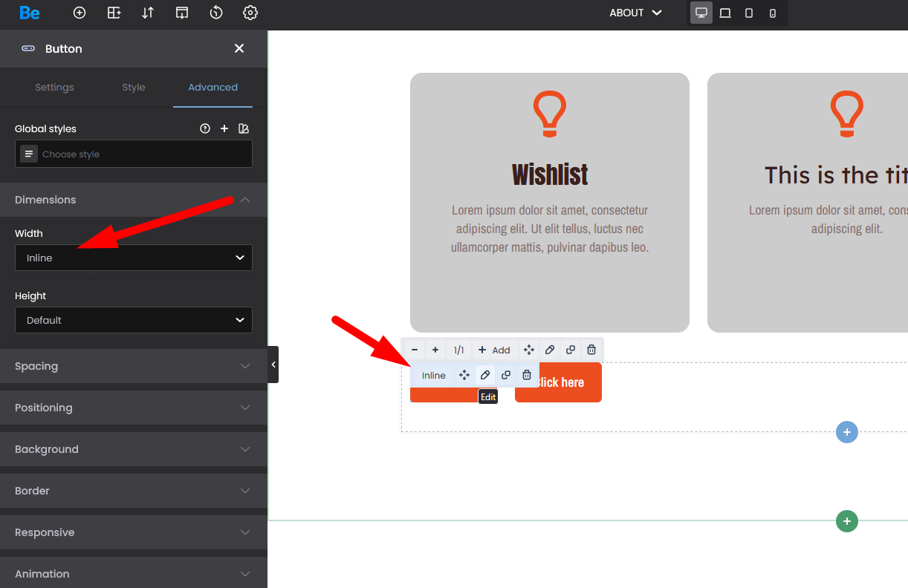Open the ABOUT page dropdown
This screenshot has width=908, height=588.
point(635,13)
